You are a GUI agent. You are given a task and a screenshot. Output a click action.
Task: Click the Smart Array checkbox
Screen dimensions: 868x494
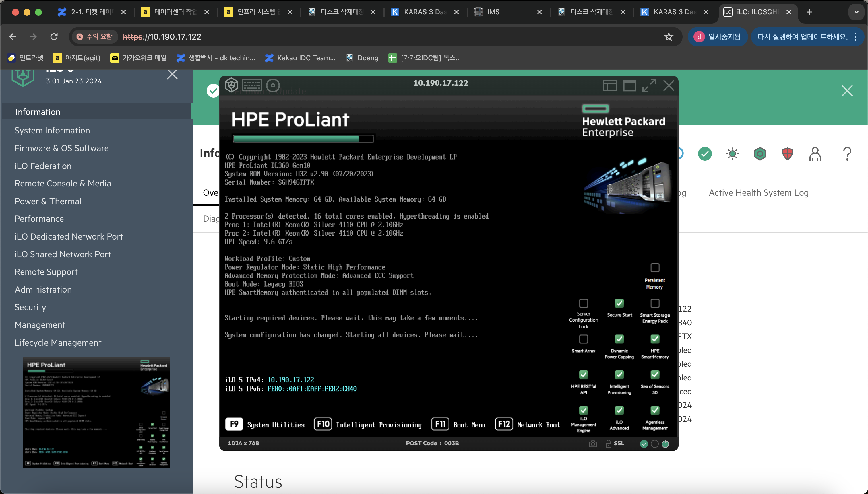click(x=584, y=339)
